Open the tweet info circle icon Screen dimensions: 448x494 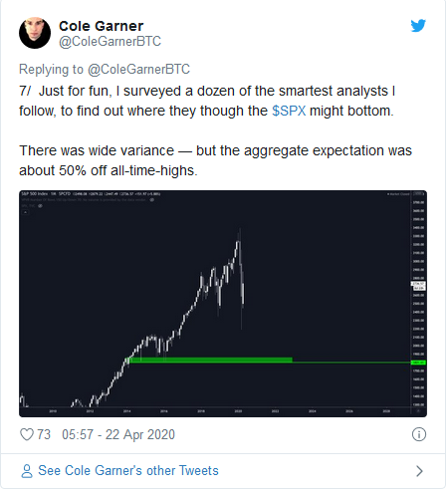[419, 434]
